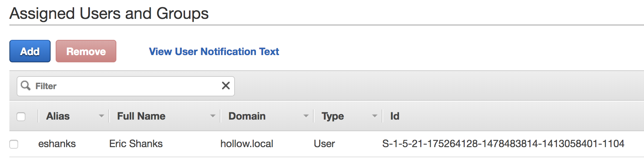The height and width of the screenshot is (158, 644).
Task: Open the Type column dropdown arrow
Action: (375, 116)
